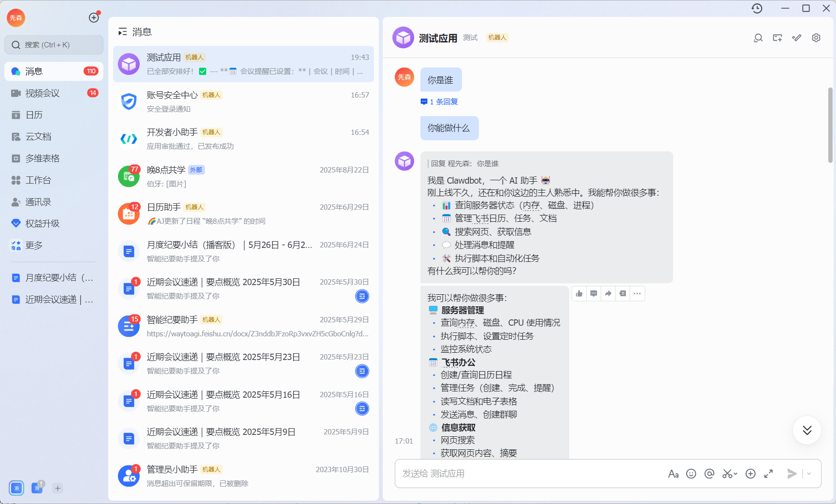836x504 pixels.
Task: Forward the message with arrow icon
Action: [608, 293]
